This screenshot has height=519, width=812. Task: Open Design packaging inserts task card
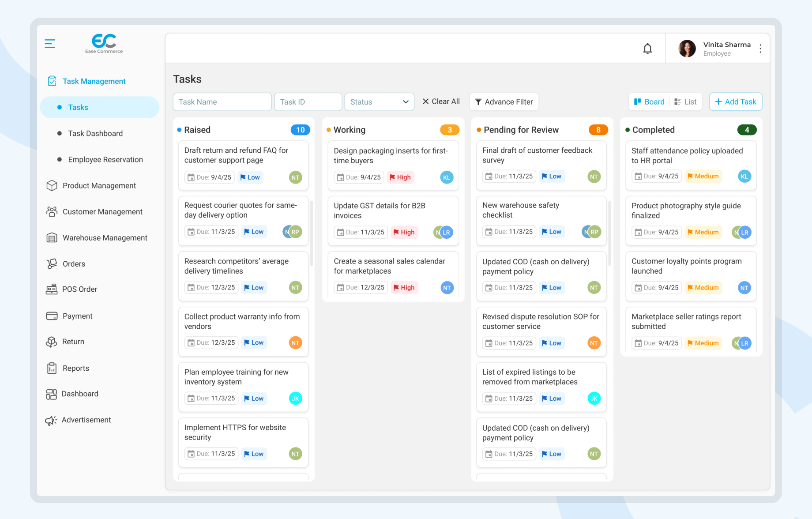coord(393,165)
